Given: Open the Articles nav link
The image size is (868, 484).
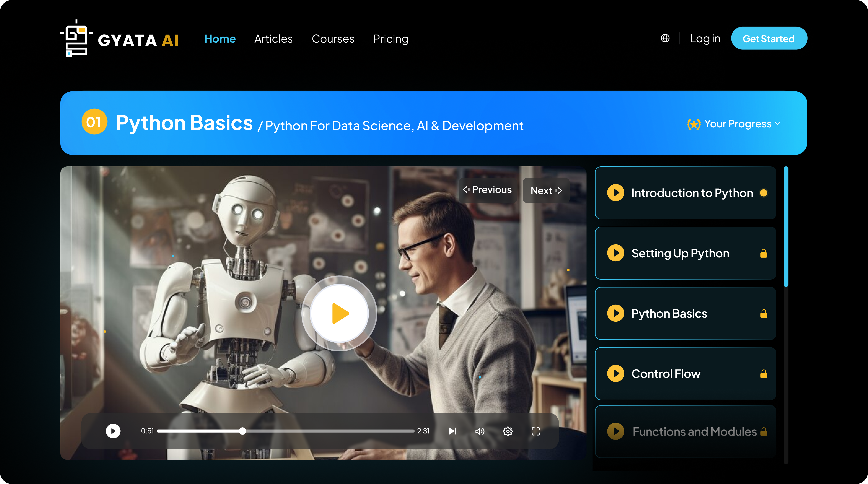Looking at the screenshot, I should point(273,39).
